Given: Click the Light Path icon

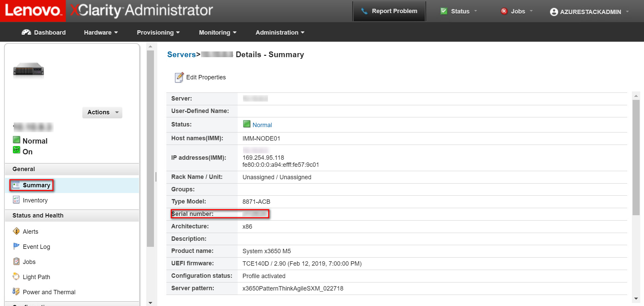Looking at the screenshot, I should [x=16, y=276].
